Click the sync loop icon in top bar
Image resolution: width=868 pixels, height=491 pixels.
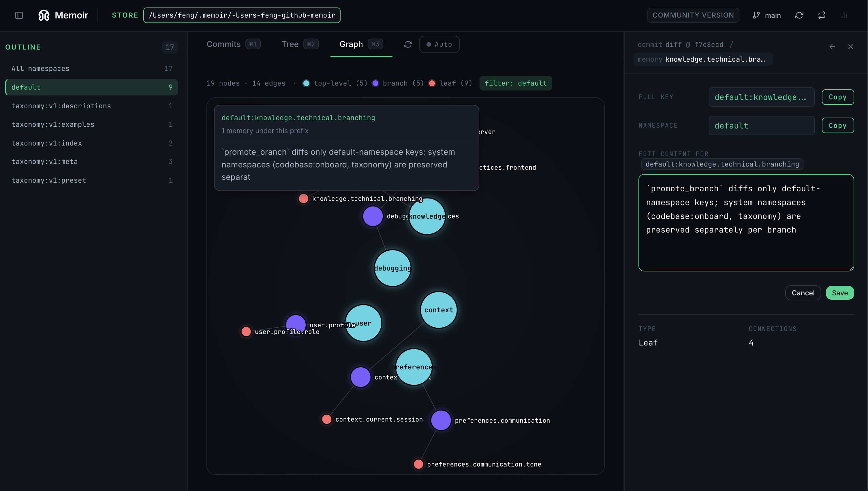(x=822, y=15)
